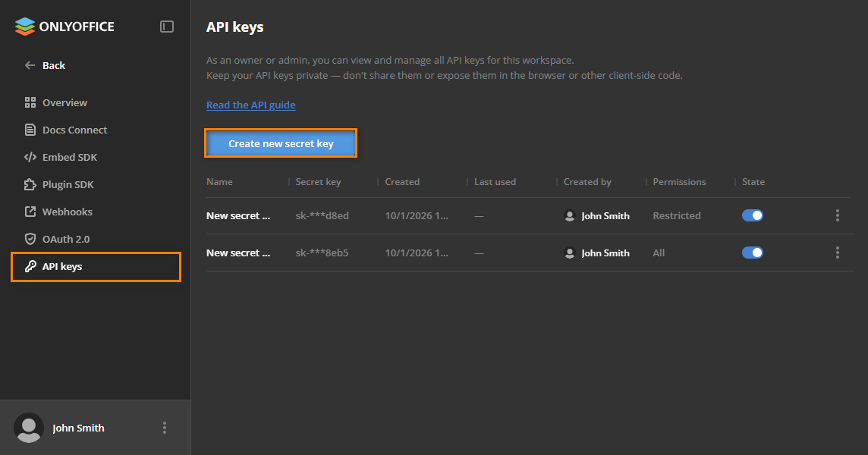
Task: Click the Last used column header
Action: (495, 181)
